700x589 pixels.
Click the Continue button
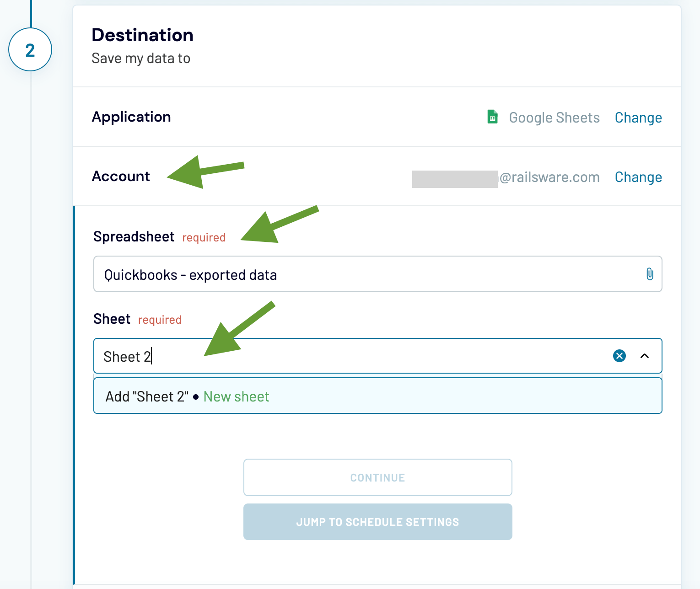click(x=377, y=477)
